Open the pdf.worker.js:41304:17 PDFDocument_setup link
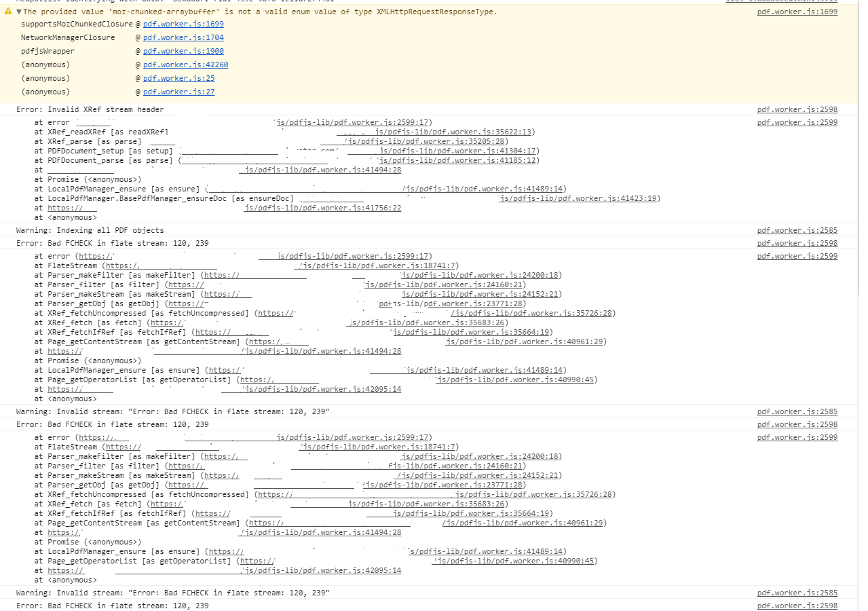The image size is (868, 611). point(457,151)
